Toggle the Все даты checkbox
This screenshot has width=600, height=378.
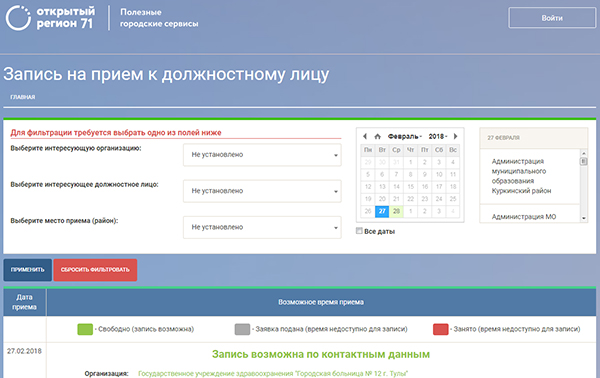pyautogui.click(x=359, y=231)
